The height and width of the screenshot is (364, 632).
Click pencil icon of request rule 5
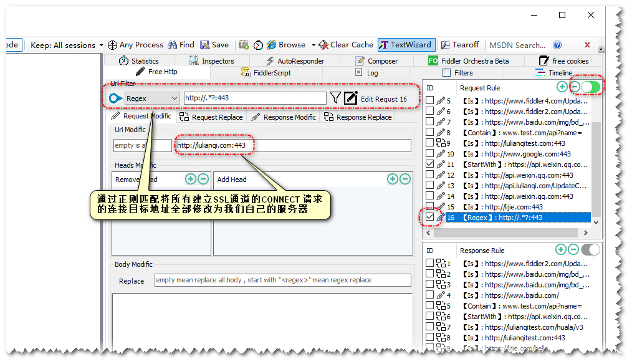click(441, 101)
